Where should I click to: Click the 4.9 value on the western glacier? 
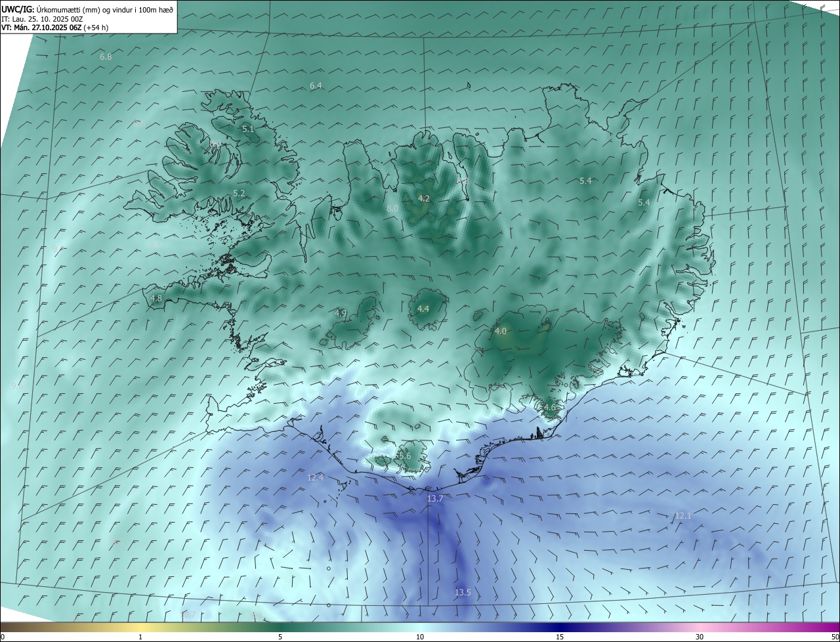pyautogui.click(x=340, y=314)
